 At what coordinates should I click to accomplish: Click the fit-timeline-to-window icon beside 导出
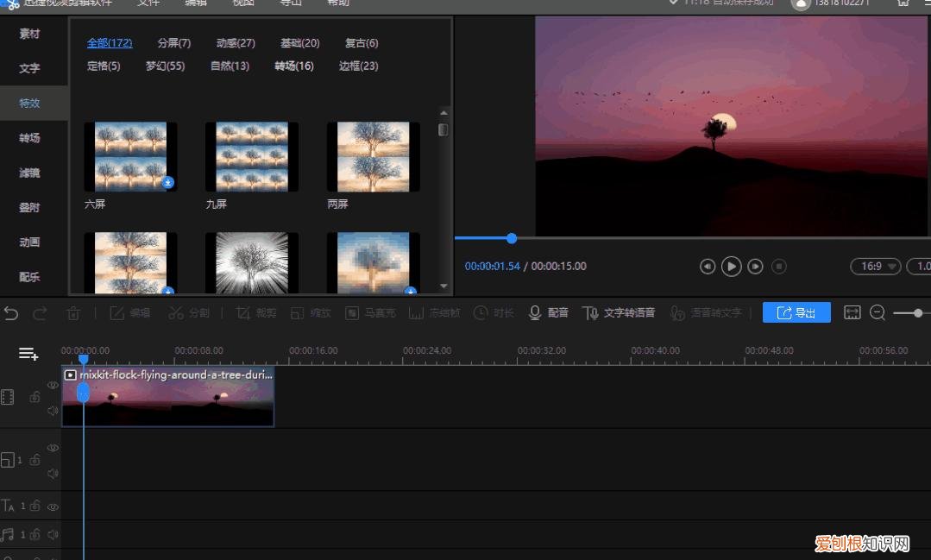click(852, 312)
